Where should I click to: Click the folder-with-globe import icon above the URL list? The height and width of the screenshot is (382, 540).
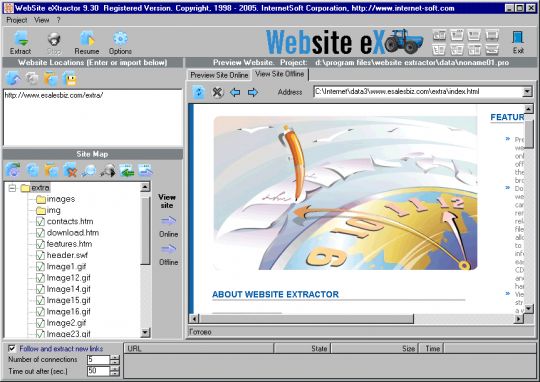pos(51,79)
